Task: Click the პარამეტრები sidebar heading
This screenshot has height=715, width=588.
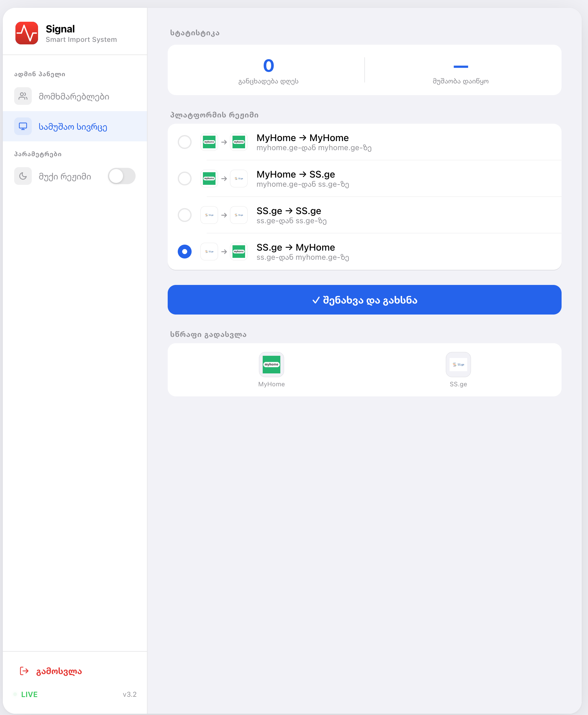Action: 38,154
